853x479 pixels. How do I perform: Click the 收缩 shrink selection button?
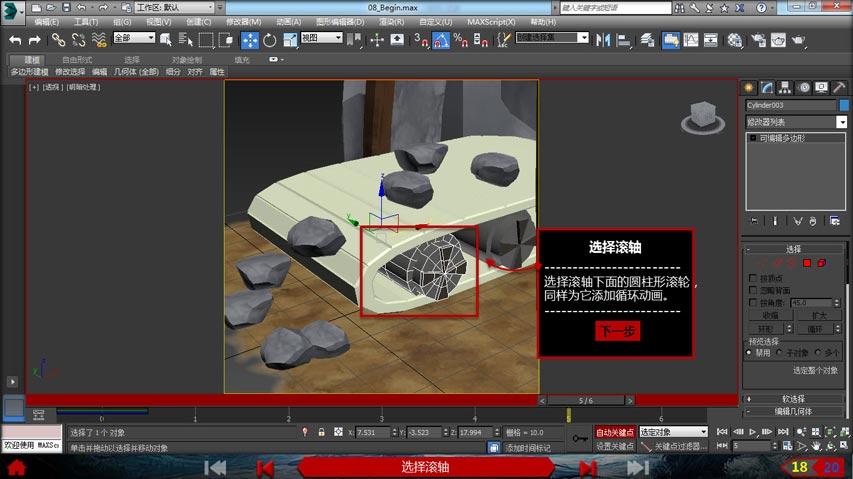[x=769, y=315]
